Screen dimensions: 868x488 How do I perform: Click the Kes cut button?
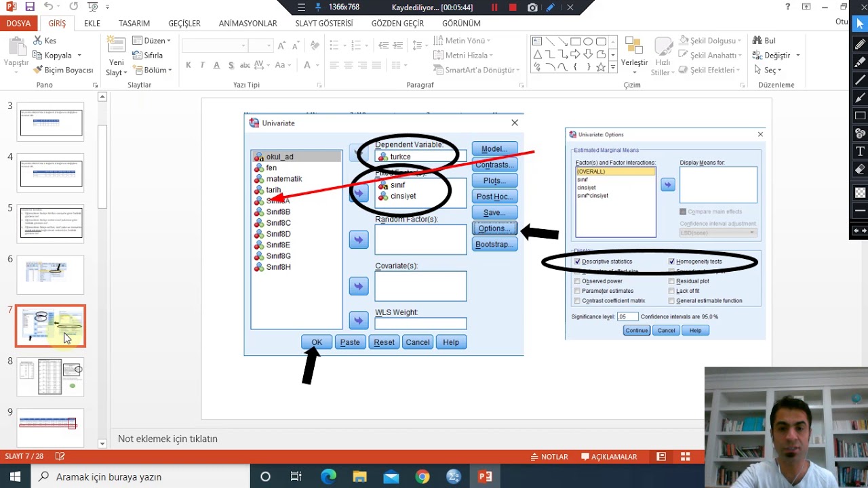44,41
